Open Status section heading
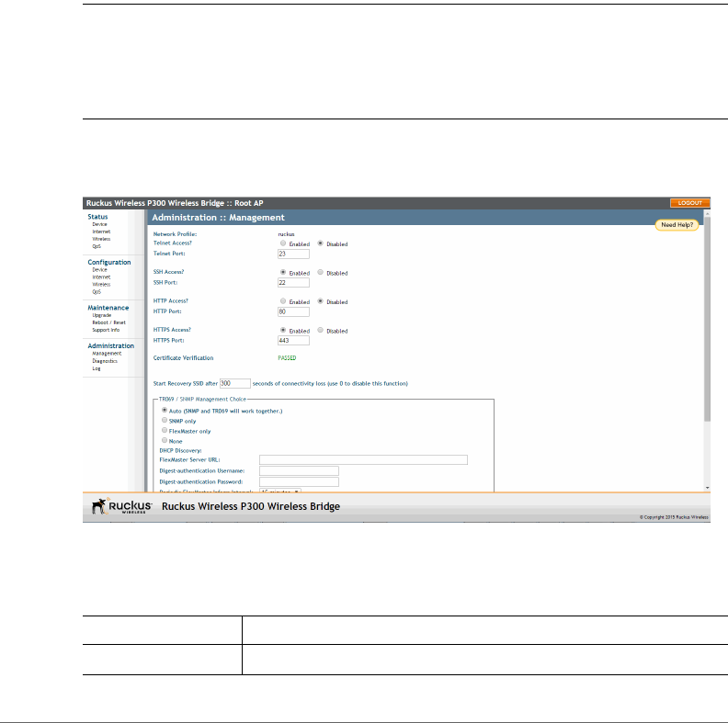The image size is (728, 723). [97, 217]
